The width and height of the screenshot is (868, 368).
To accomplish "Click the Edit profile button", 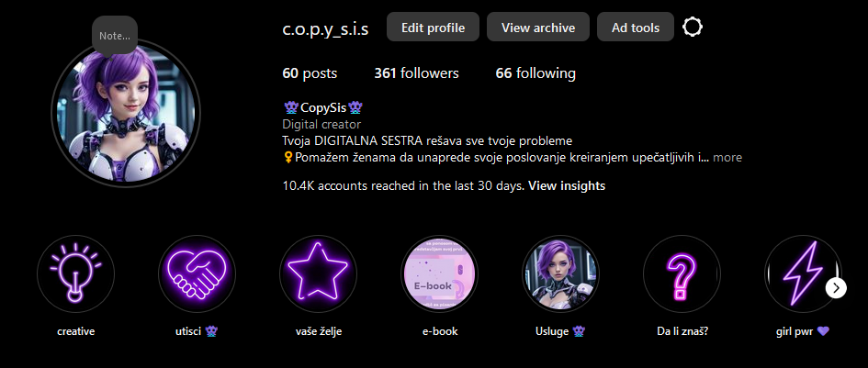I will 433,28.
